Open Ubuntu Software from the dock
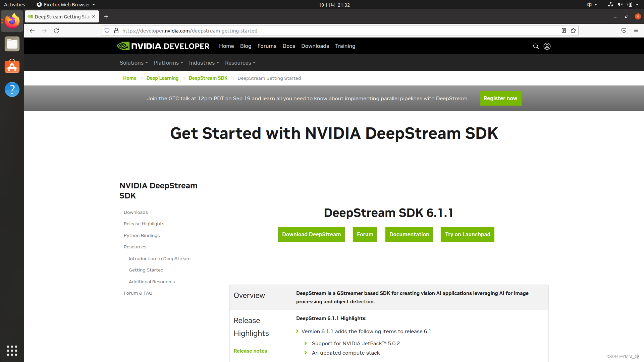The width and height of the screenshot is (644, 362). 12,66
